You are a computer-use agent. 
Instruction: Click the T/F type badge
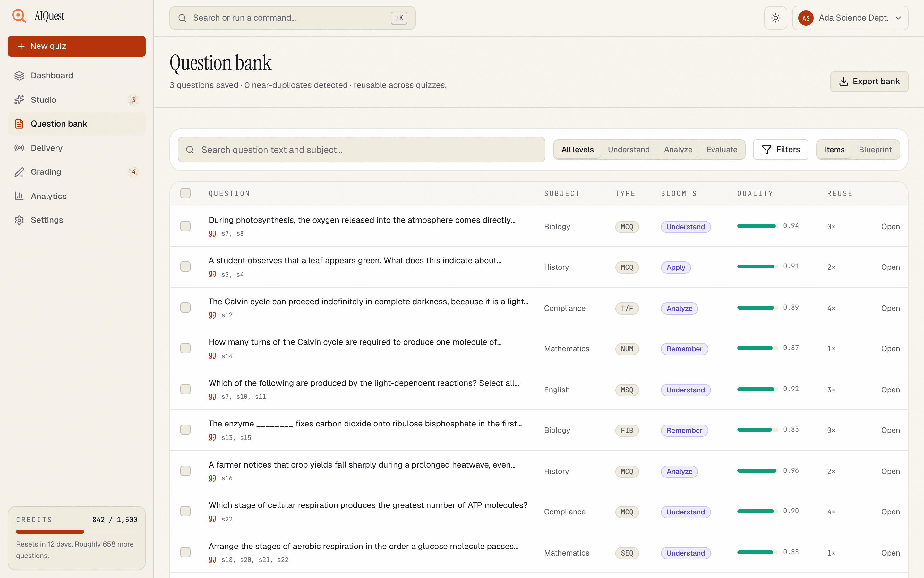[627, 309]
